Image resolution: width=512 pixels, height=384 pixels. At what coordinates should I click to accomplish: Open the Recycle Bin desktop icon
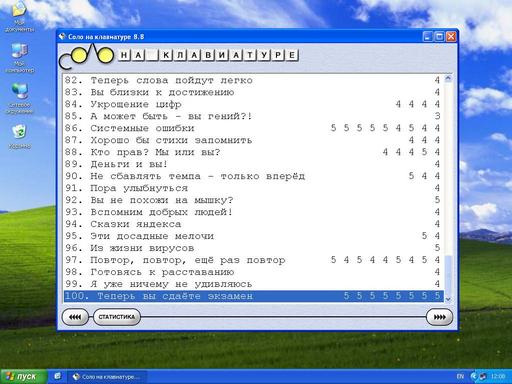pos(19,137)
